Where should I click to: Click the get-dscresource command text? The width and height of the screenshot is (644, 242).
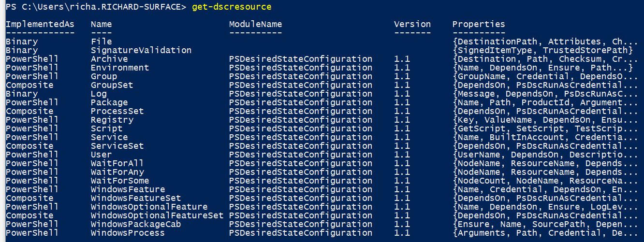[232, 7]
